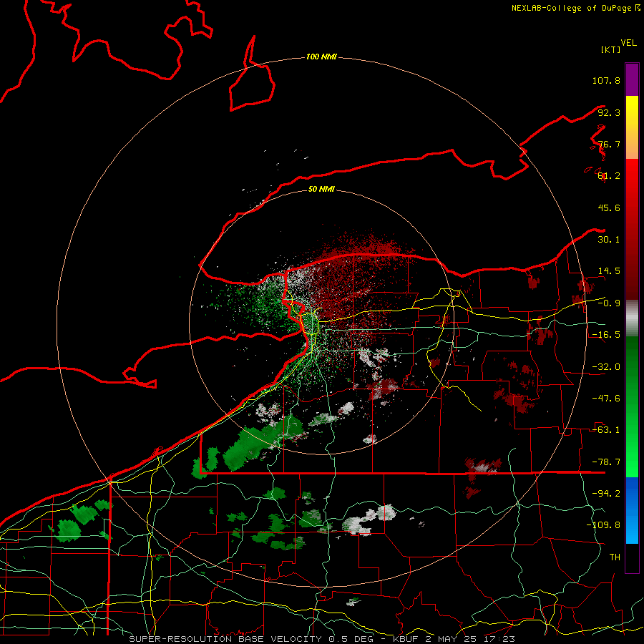Screen dimensions: 644x644
Task: Click the purple segment of the color bar
Action: point(632,79)
